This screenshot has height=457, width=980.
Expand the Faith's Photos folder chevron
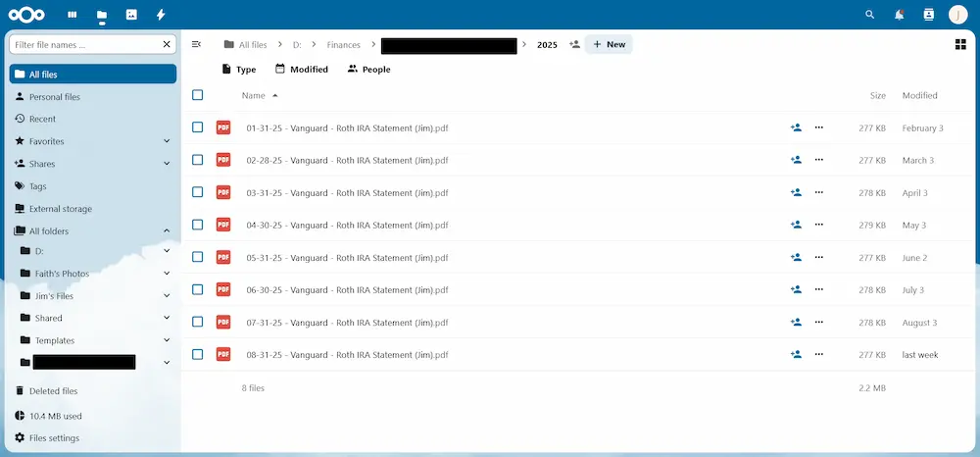167,274
